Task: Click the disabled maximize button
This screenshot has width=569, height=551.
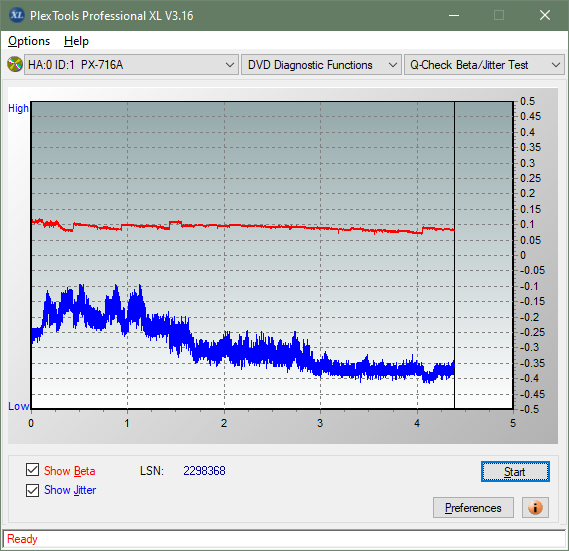Action: pos(499,15)
